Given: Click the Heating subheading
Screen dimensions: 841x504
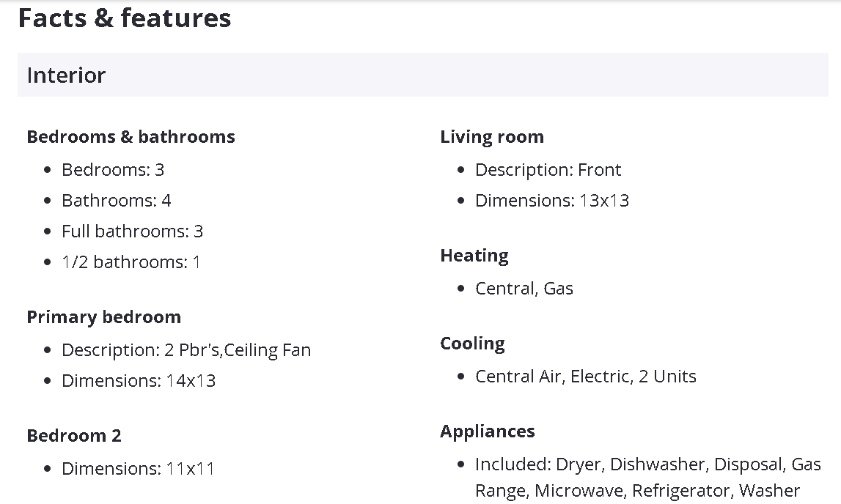Looking at the screenshot, I should click(474, 256).
